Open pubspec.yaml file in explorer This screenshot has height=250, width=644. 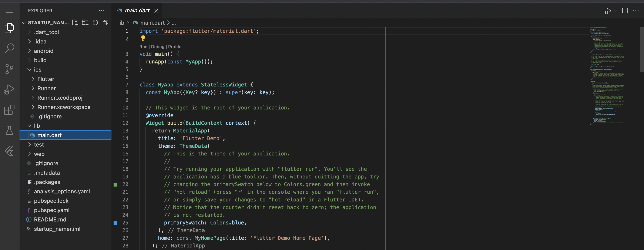click(51, 210)
